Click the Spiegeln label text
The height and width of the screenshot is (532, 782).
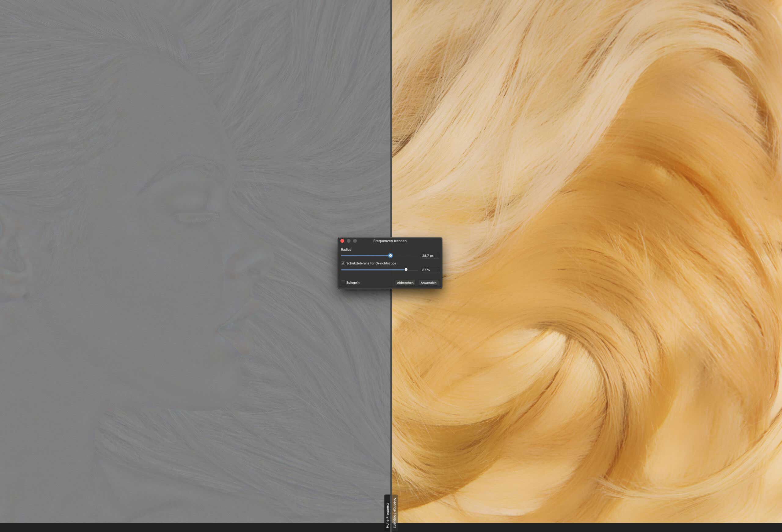click(353, 283)
